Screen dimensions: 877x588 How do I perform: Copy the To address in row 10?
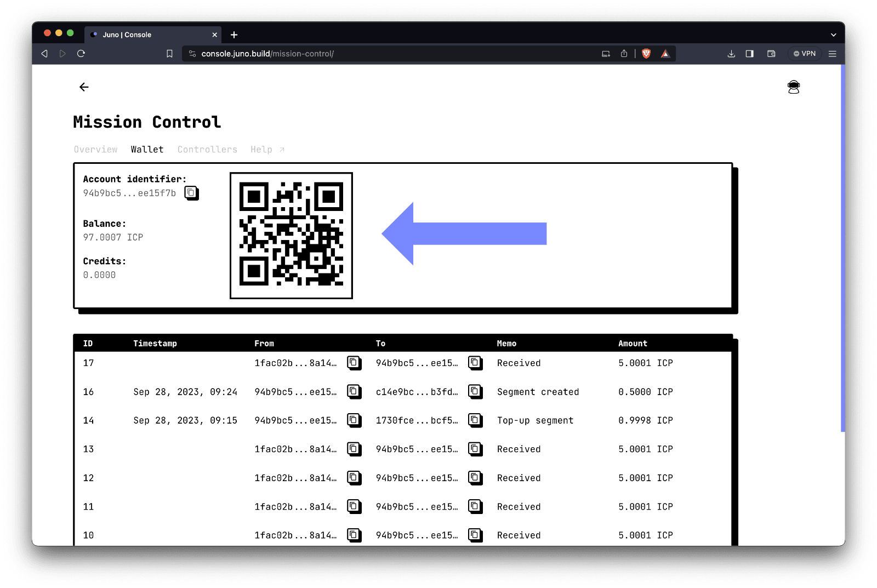(475, 535)
